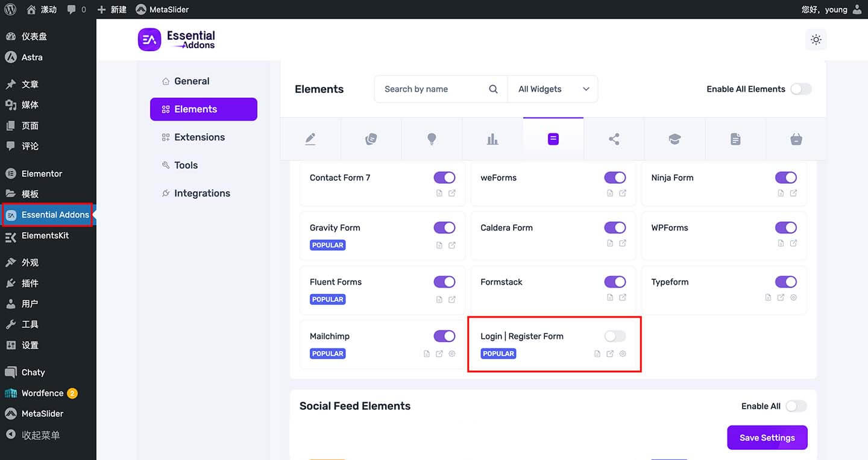
Task: Open weForms documentation icon
Action: click(x=610, y=193)
